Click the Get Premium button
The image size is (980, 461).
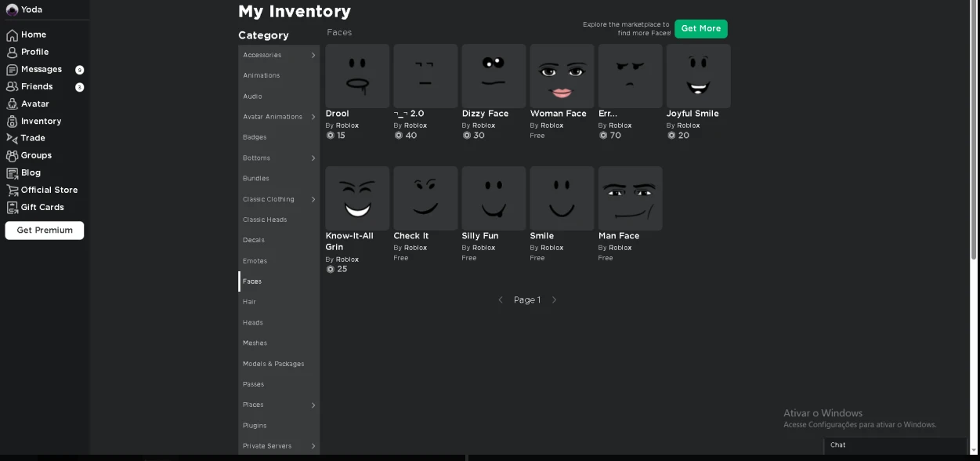point(45,230)
